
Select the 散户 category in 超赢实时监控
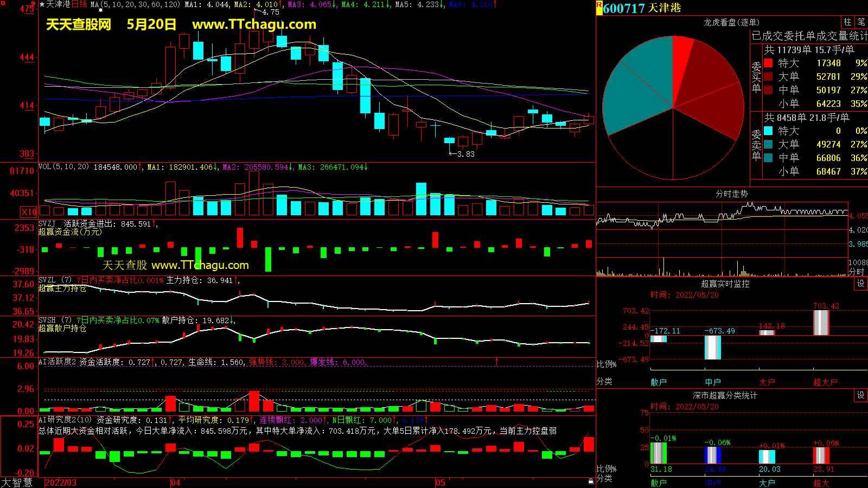pyautogui.click(x=658, y=382)
